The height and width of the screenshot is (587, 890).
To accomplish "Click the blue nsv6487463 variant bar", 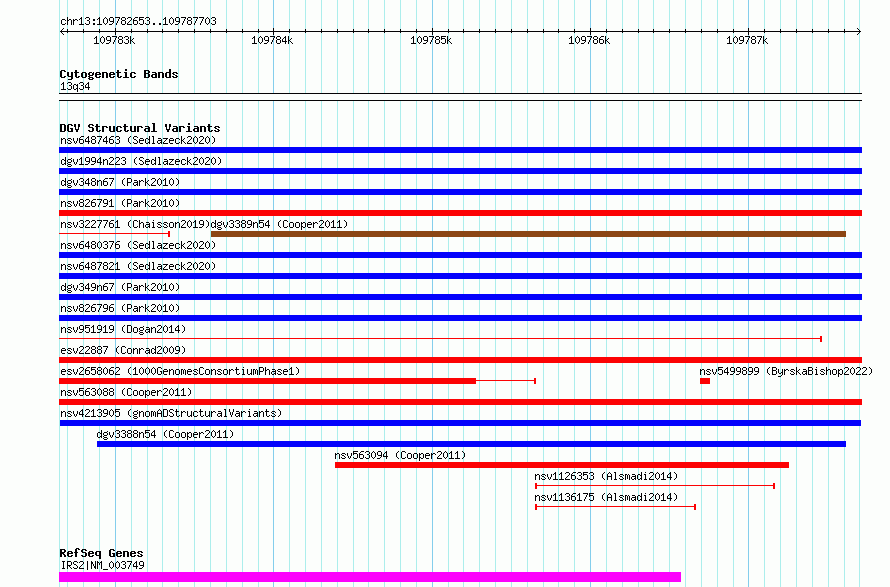I will tap(460, 150).
